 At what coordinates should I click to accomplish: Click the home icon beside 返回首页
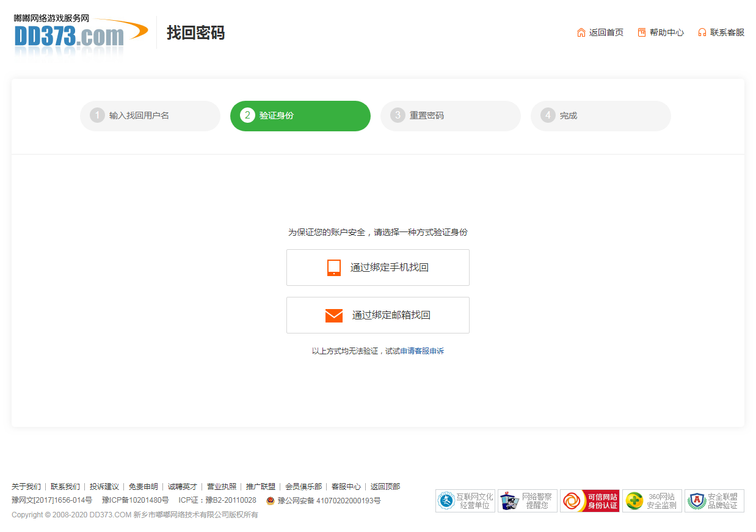coord(581,32)
